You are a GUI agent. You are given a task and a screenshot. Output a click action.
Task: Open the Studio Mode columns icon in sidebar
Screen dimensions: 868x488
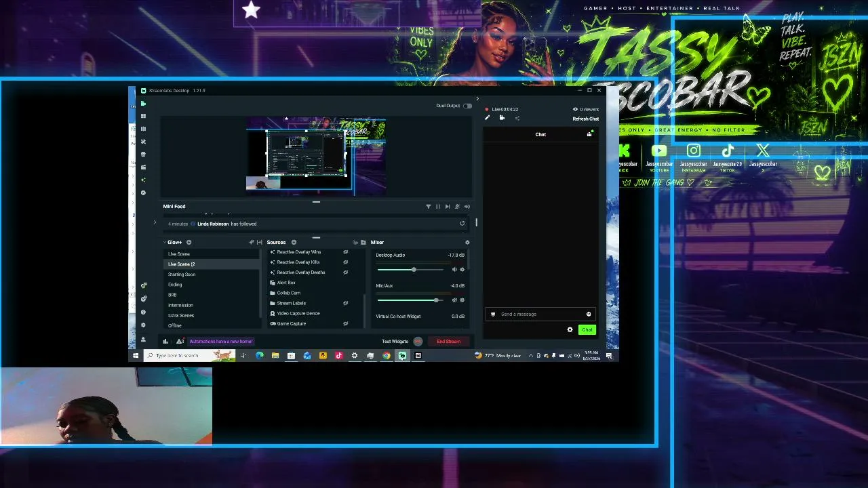pyautogui.click(x=143, y=129)
